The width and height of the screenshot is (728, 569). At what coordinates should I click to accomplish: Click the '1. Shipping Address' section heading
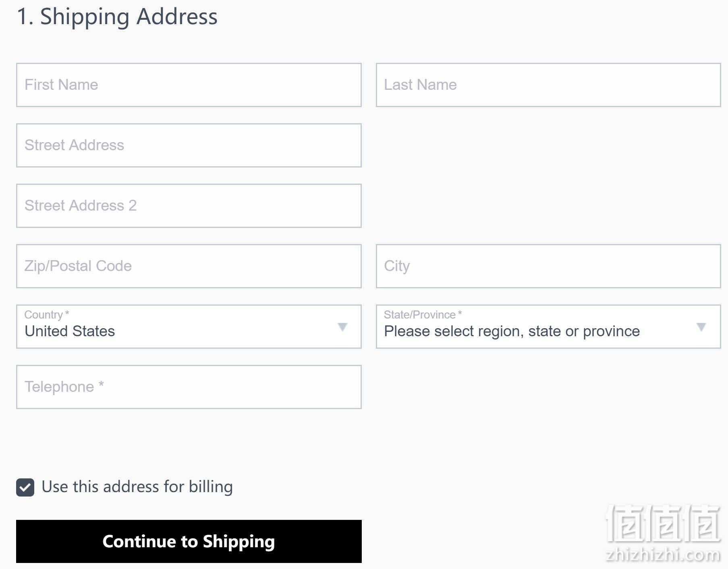point(117,17)
